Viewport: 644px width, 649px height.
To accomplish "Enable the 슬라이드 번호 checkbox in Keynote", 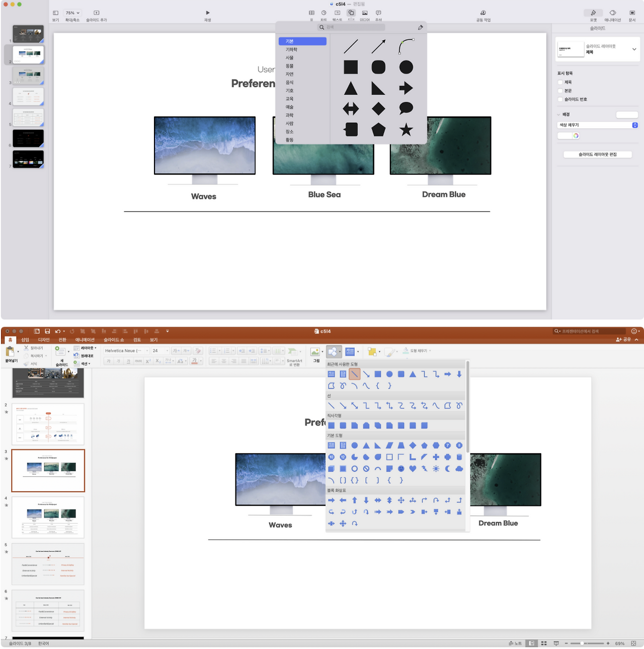I will pos(560,99).
